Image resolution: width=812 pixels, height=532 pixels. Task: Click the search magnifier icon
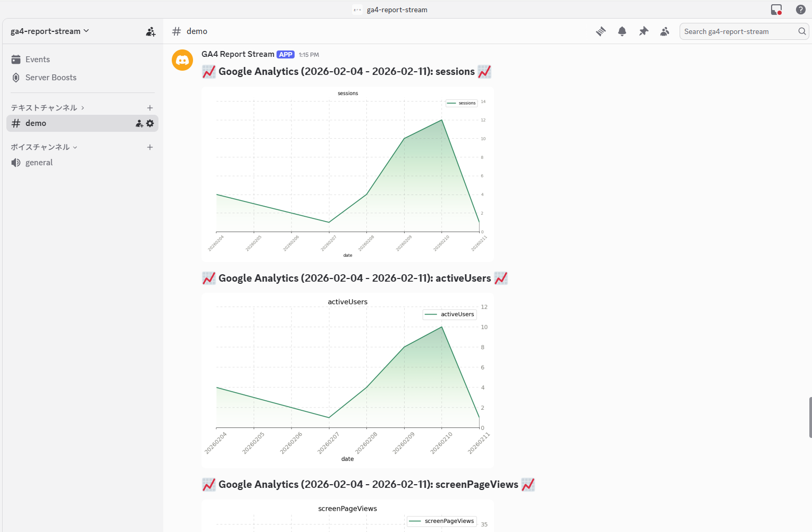pos(802,31)
